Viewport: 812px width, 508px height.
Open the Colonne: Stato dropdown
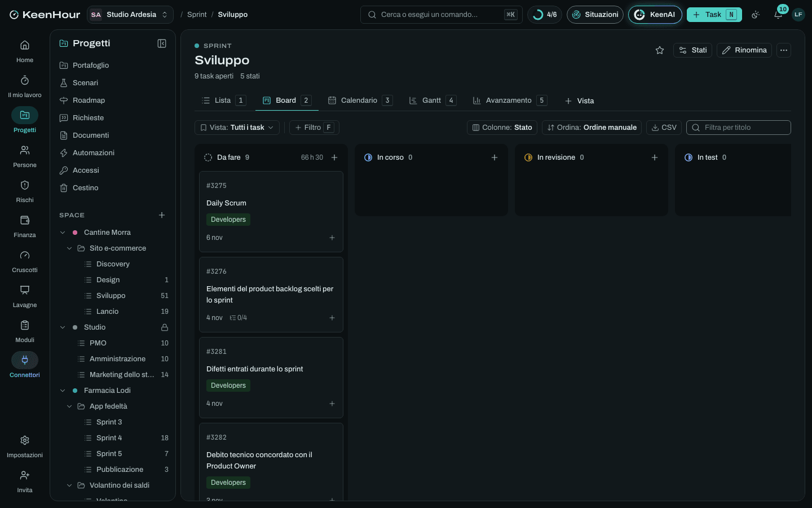pos(502,128)
